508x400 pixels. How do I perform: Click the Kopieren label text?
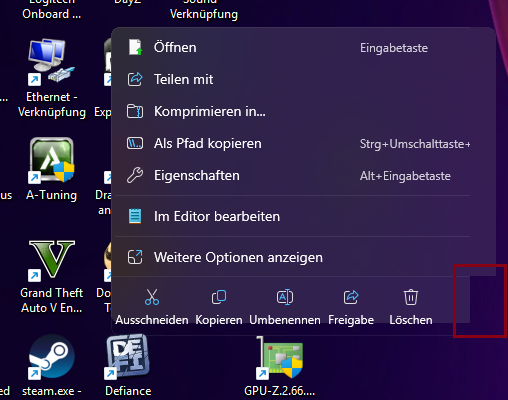[219, 320]
